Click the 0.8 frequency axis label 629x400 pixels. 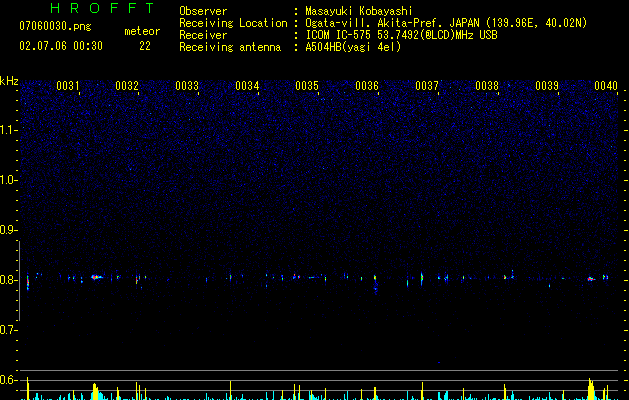coord(8,280)
